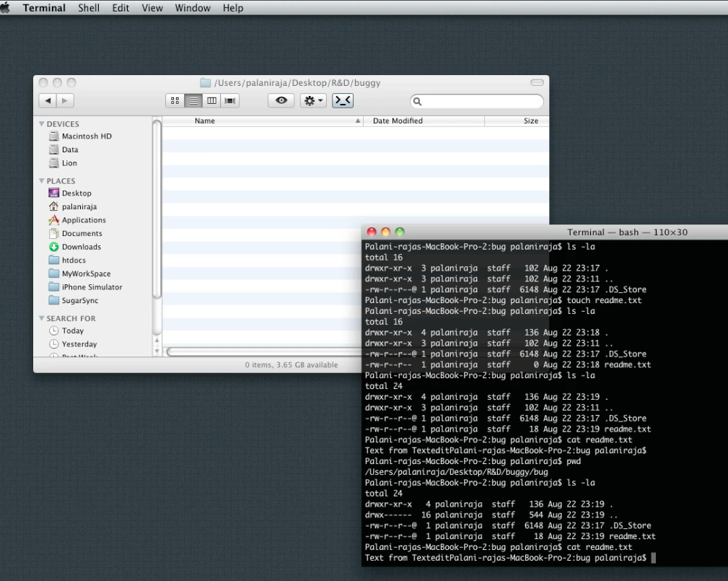Go back in Finder window

(48, 100)
